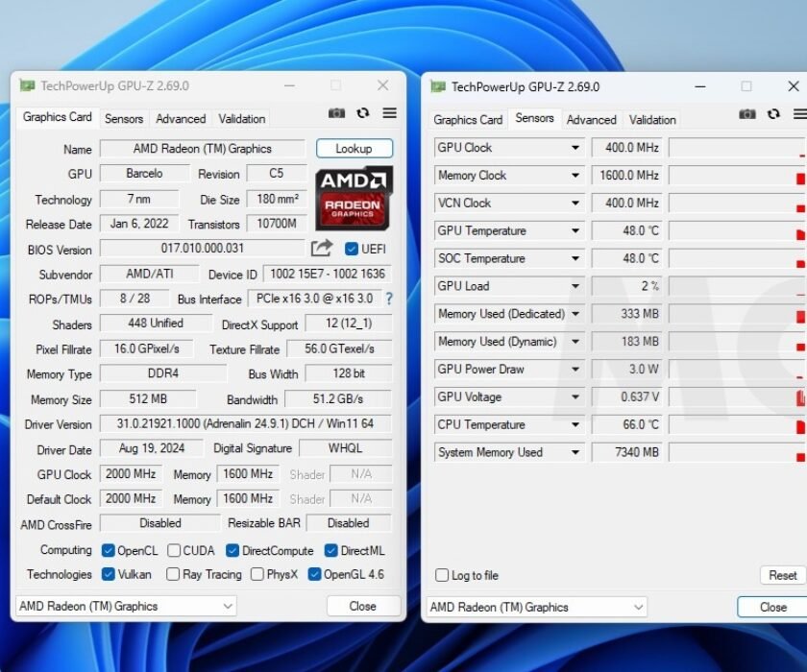This screenshot has height=672, width=807.
Task: Click the BIOS export share icon
Action: pos(322,249)
